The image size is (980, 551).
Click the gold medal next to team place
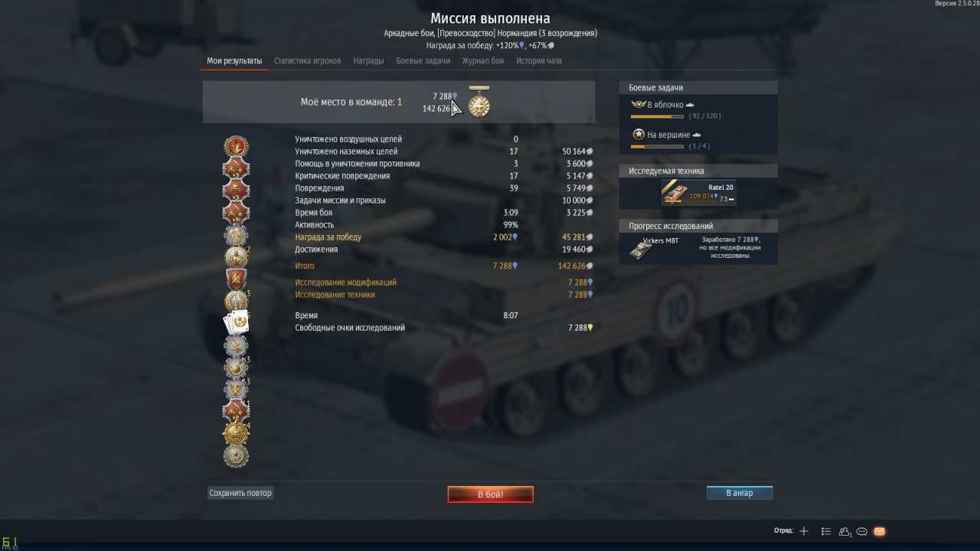pyautogui.click(x=479, y=102)
